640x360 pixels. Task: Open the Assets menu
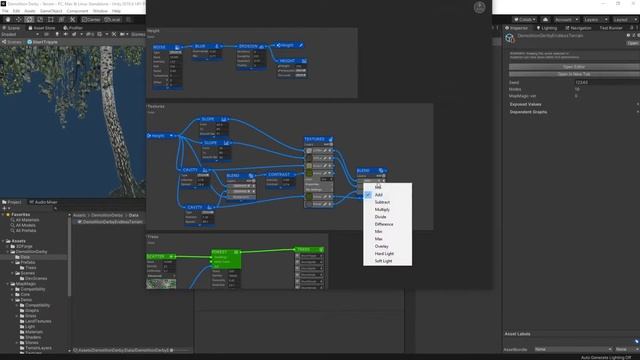(x=30, y=11)
